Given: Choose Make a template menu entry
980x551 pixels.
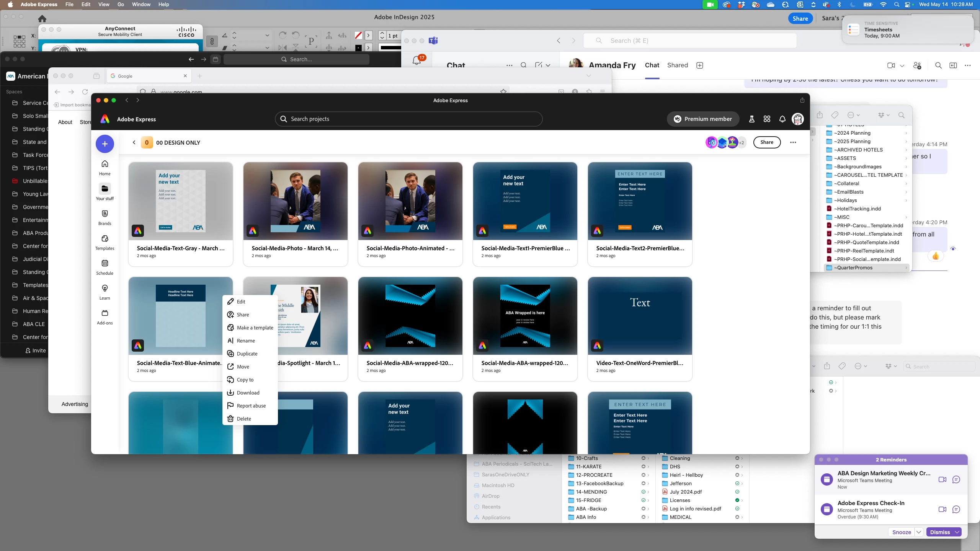Looking at the screenshot, I should coord(255,328).
